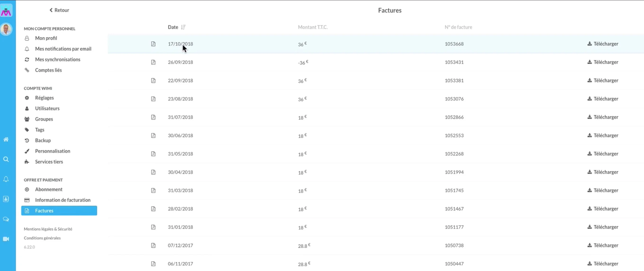Go back with the Retour link
Screen dimensions: 644x271
(x=59, y=10)
